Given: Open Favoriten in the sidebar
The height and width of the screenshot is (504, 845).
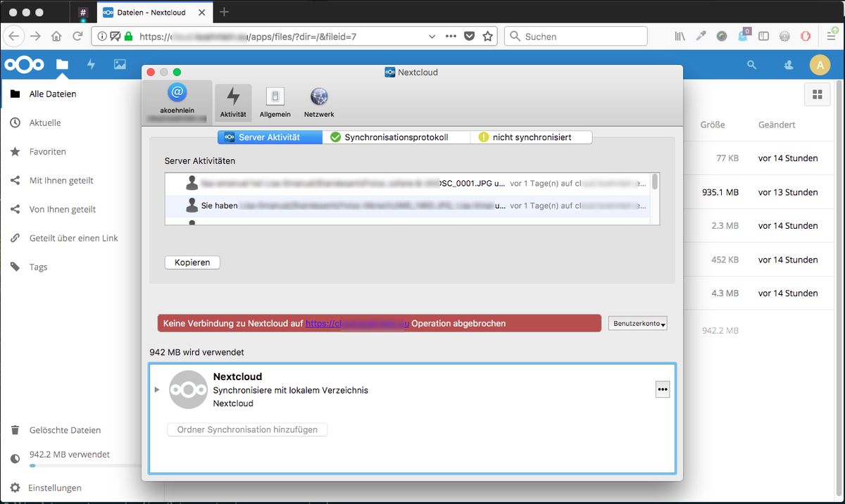Looking at the screenshot, I should pos(47,151).
